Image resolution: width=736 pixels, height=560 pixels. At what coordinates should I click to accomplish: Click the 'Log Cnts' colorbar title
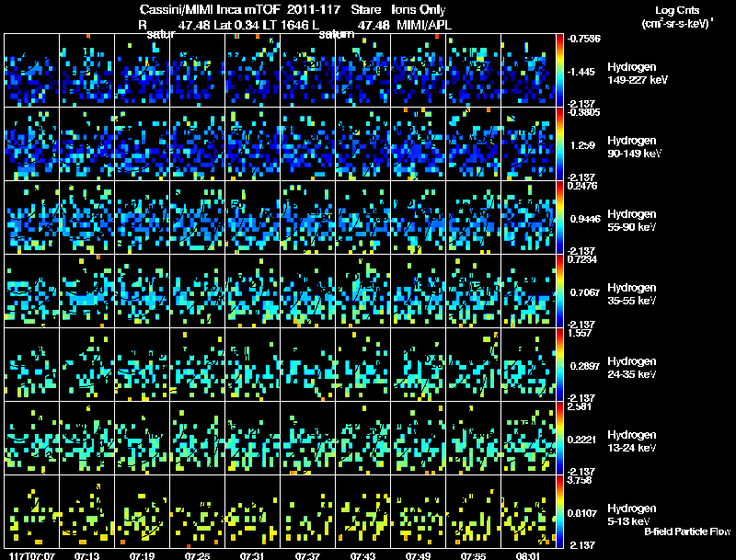coord(677,10)
